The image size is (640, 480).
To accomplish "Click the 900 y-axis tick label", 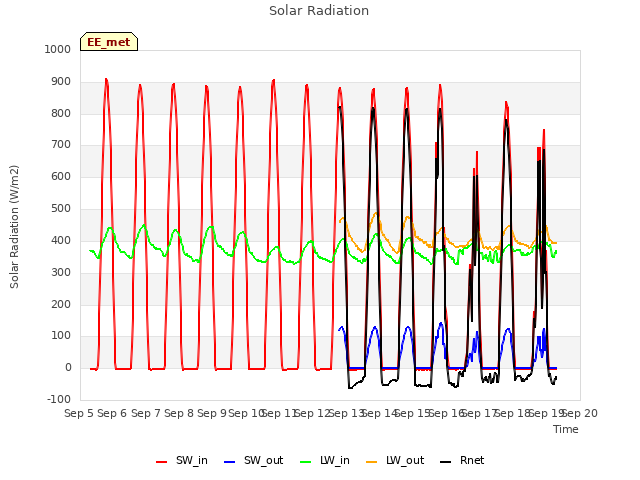I will click(x=61, y=82).
